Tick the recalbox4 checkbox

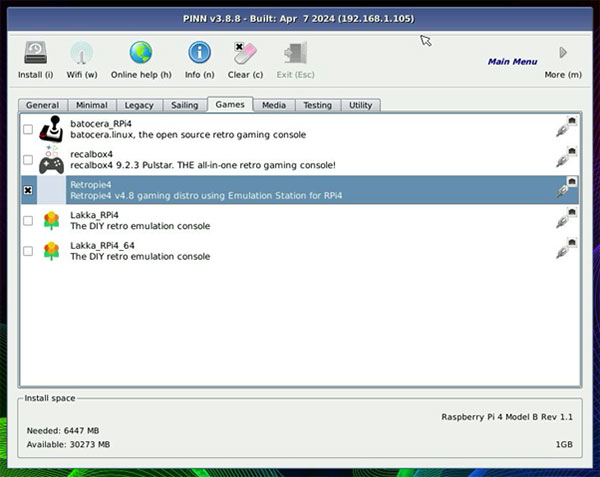coord(28,159)
